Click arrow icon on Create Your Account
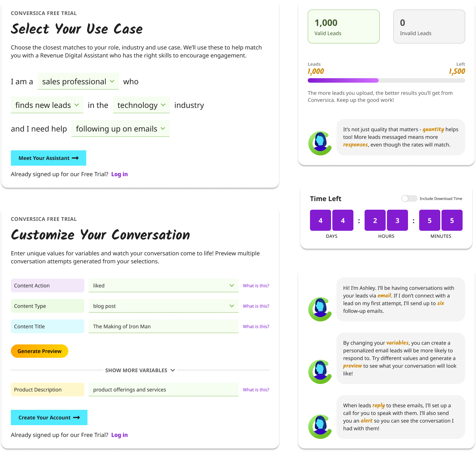The image size is (476, 451). [x=77, y=417]
